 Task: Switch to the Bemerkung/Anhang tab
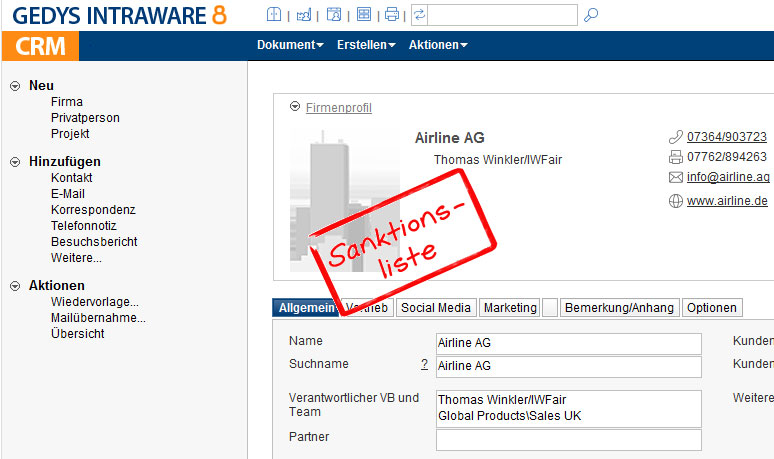pyautogui.click(x=619, y=308)
